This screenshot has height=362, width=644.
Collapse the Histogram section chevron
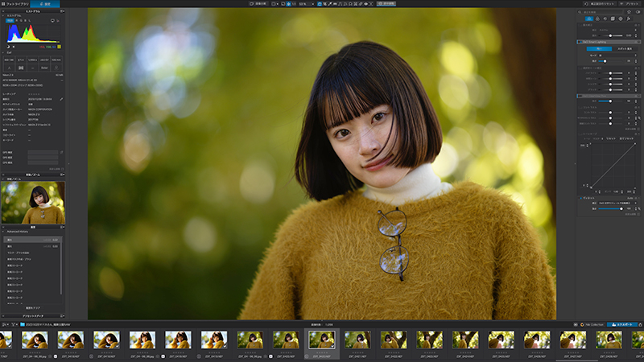(x=3, y=15)
